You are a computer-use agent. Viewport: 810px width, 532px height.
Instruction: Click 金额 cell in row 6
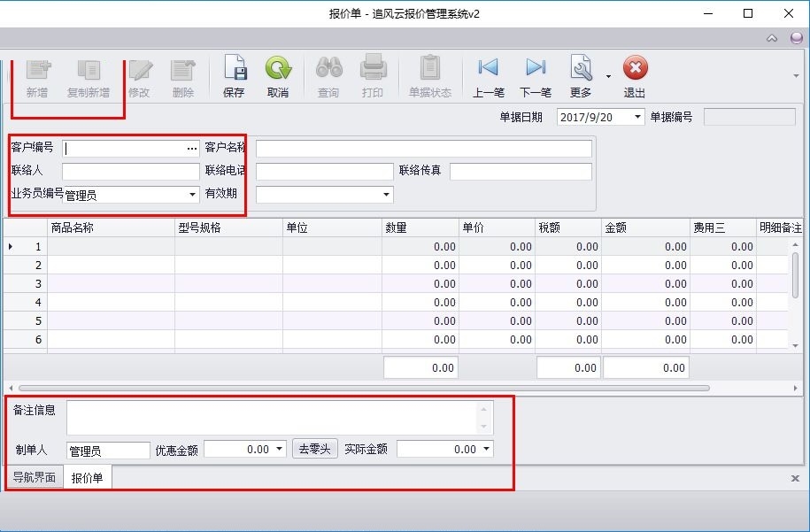(x=645, y=339)
